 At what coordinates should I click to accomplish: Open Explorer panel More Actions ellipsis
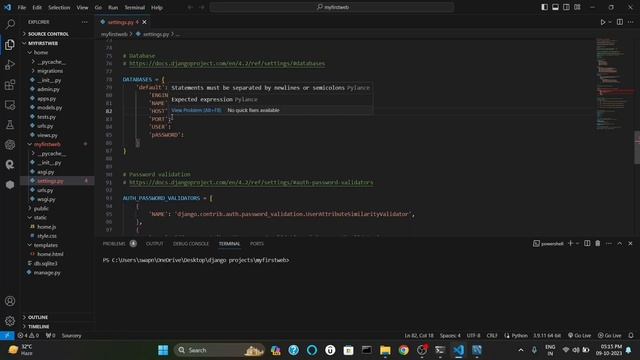coord(84,22)
